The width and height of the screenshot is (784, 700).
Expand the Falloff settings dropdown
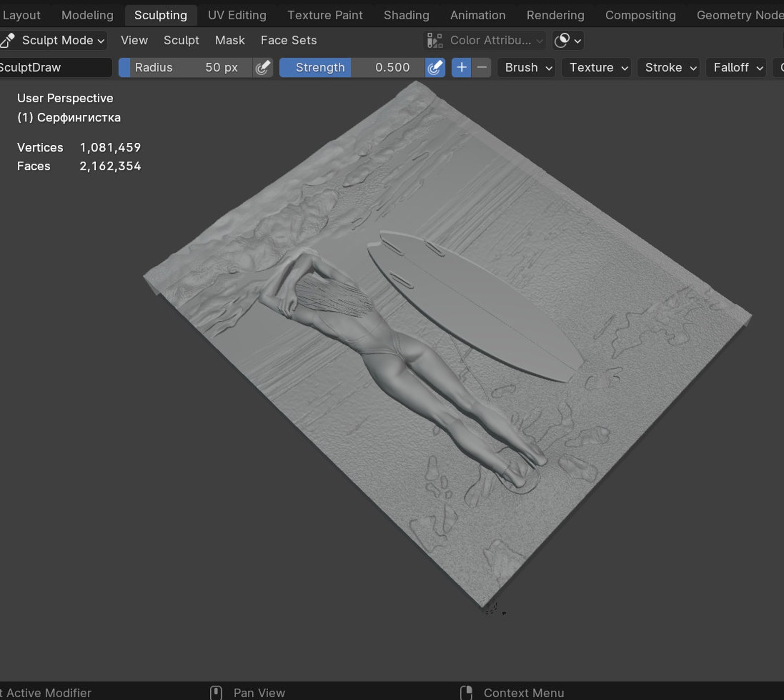tap(736, 67)
